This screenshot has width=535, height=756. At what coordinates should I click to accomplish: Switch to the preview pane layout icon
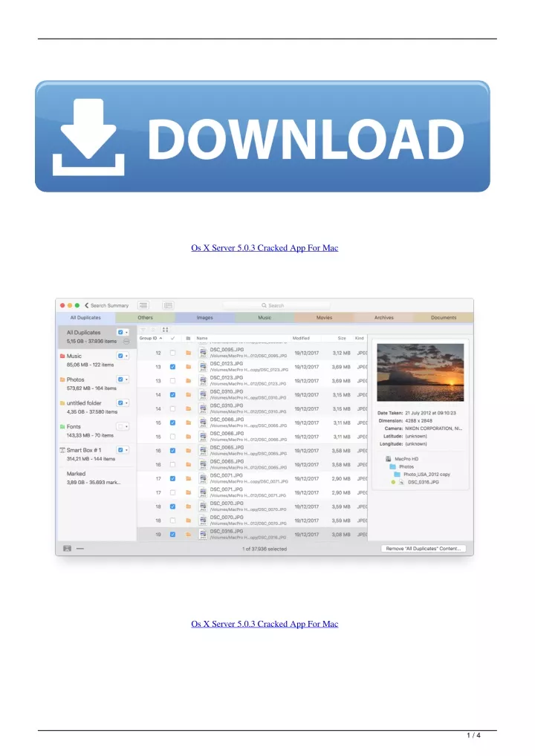point(168,305)
